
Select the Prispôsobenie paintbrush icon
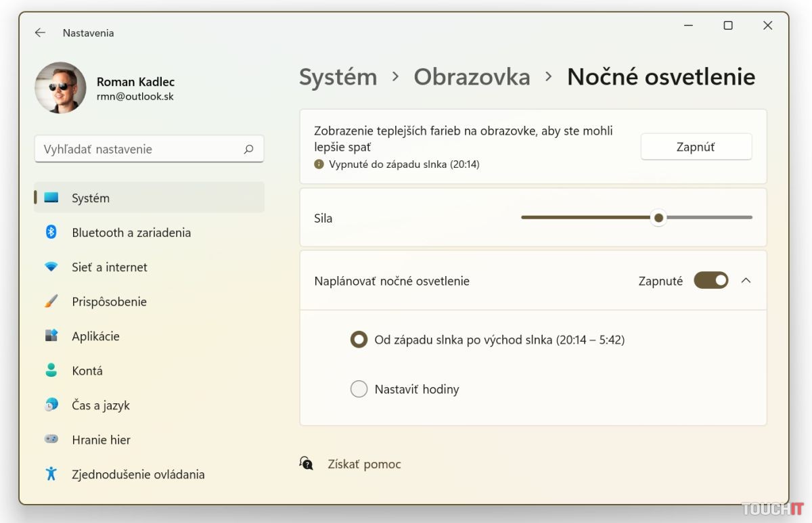51,302
